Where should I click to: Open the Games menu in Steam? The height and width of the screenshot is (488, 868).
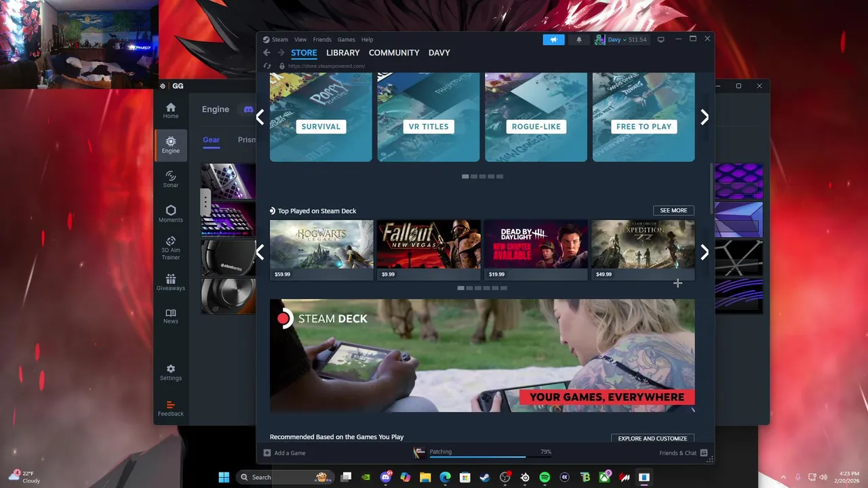[x=347, y=39]
